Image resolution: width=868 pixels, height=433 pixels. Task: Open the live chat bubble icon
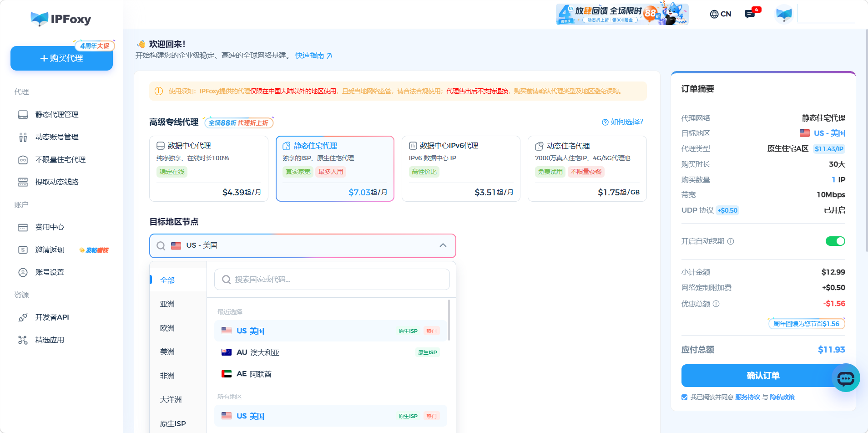(846, 378)
